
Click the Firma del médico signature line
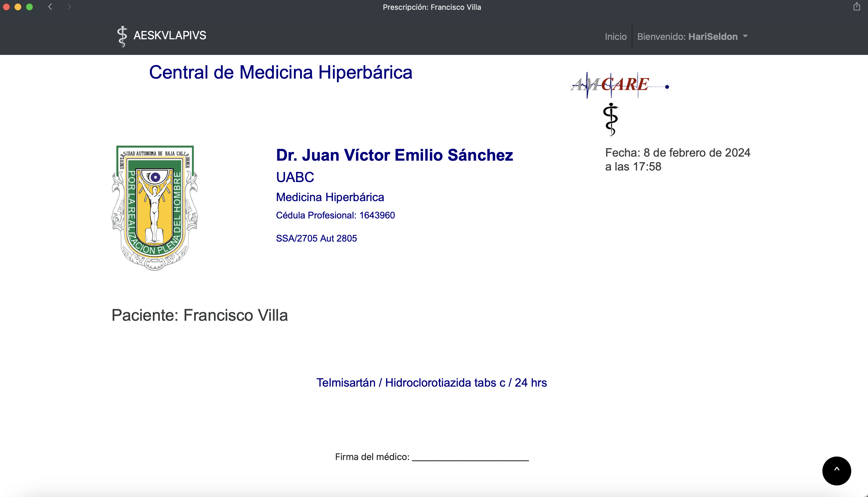tap(470, 457)
